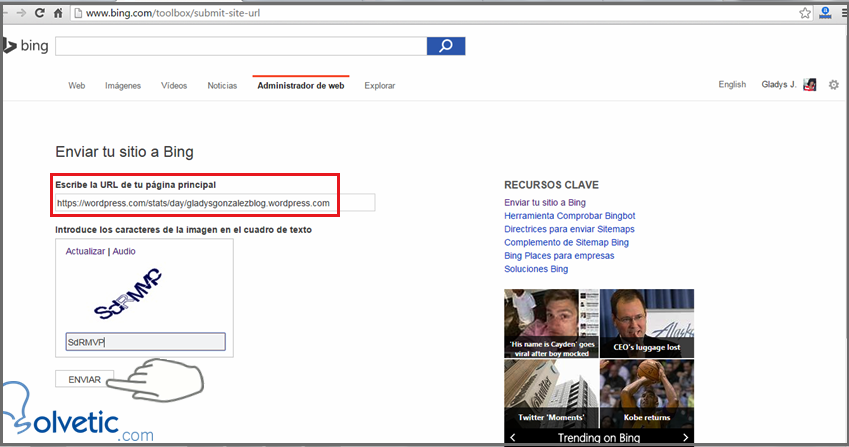
Task: Refresh captcha with Actualizar link
Action: click(85, 251)
